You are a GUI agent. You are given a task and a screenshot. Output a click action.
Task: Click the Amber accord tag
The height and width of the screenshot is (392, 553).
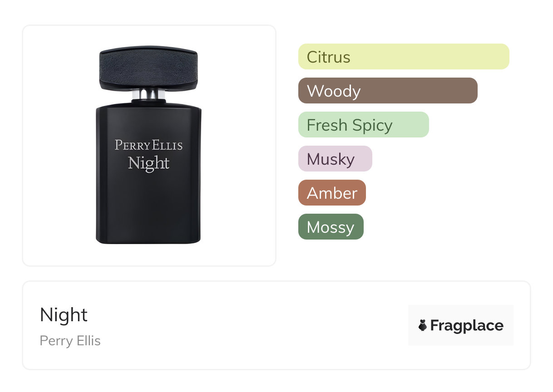point(332,193)
